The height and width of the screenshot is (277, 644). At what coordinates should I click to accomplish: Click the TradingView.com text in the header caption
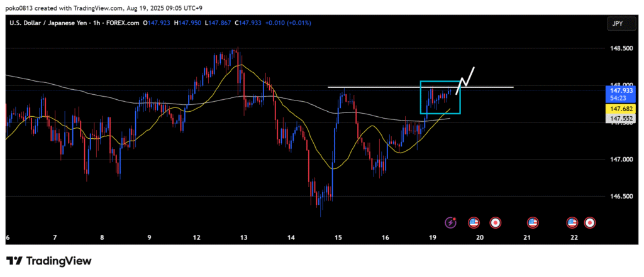103,8
